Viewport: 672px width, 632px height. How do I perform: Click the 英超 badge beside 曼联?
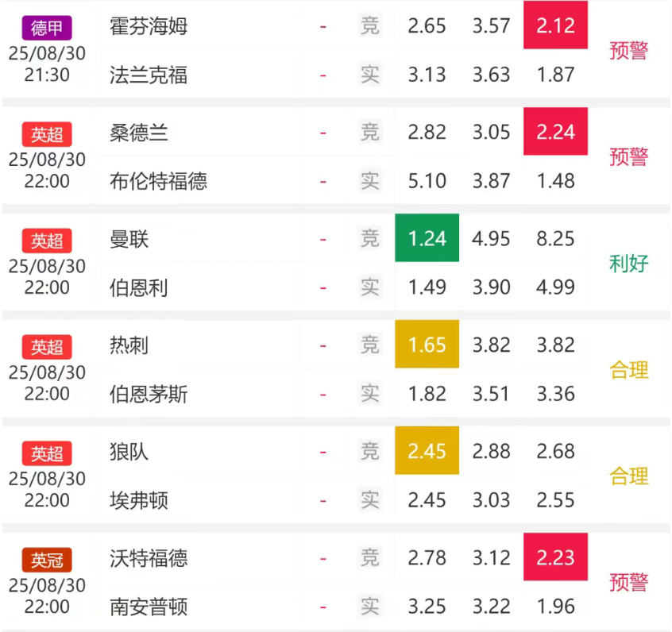point(47,241)
